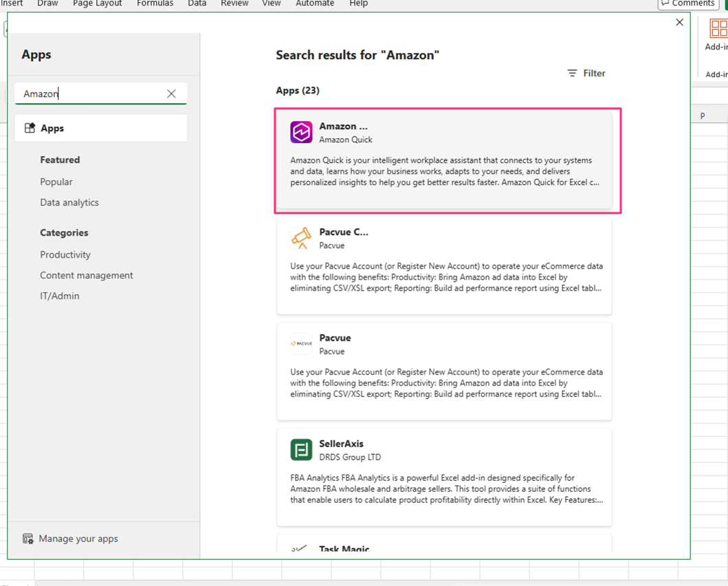Click the Apps store icon in sidebar
This screenshot has height=586, width=728.
30,128
